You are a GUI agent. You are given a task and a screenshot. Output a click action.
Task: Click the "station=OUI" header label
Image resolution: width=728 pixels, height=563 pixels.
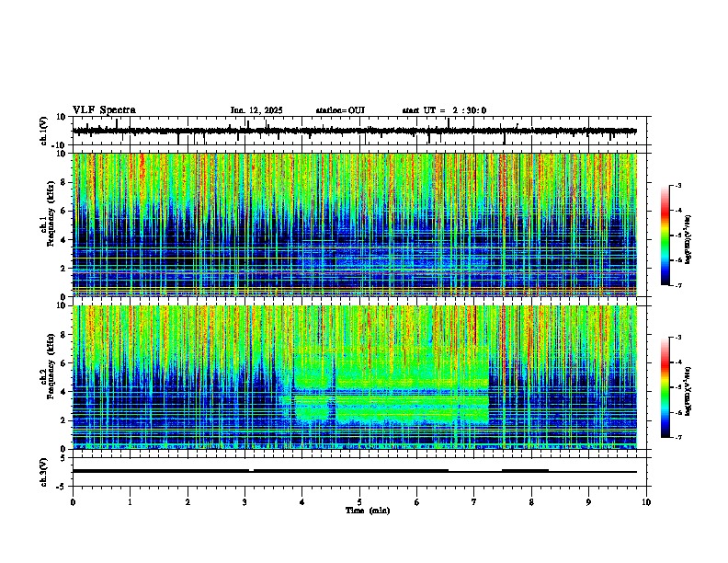pyautogui.click(x=340, y=110)
